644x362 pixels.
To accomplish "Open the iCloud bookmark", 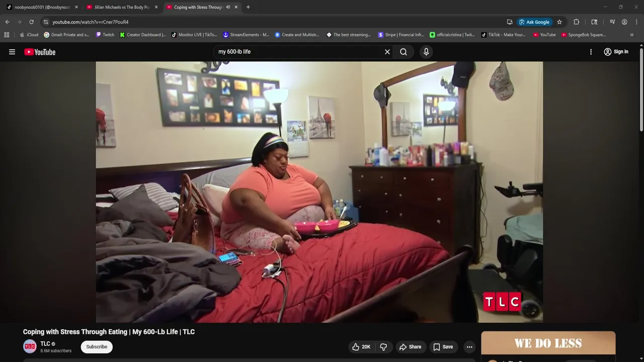I will (x=29, y=35).
